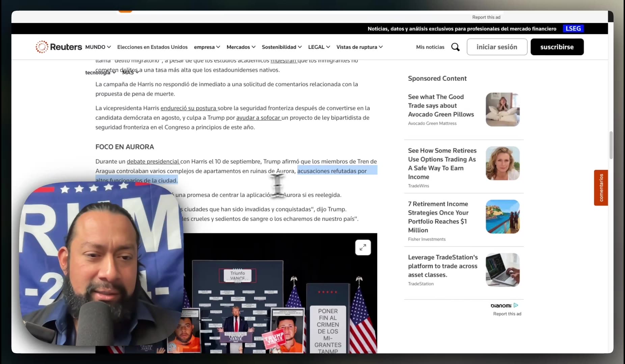Screen dimensions: 625x364
Task: Open the MUNDO dropdown
Action: [x=98, y=47]
